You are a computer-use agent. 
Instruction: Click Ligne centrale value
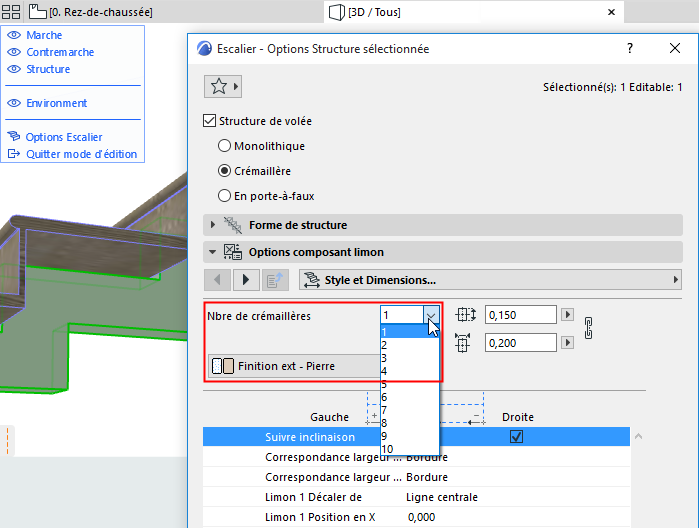click(x=442, y=497)
